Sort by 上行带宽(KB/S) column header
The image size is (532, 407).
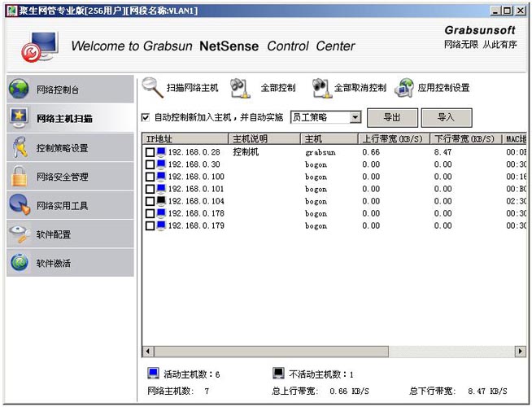click(394, 139)
